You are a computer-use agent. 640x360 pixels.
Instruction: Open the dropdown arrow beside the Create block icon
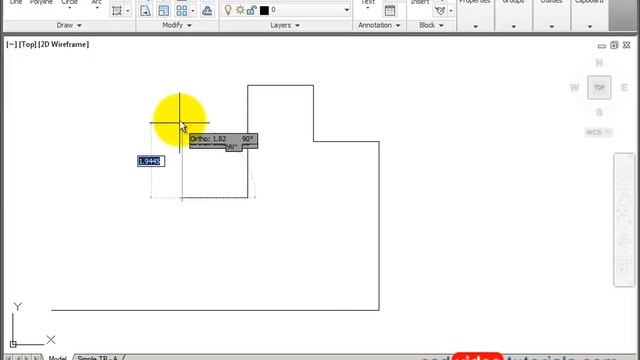451,11
